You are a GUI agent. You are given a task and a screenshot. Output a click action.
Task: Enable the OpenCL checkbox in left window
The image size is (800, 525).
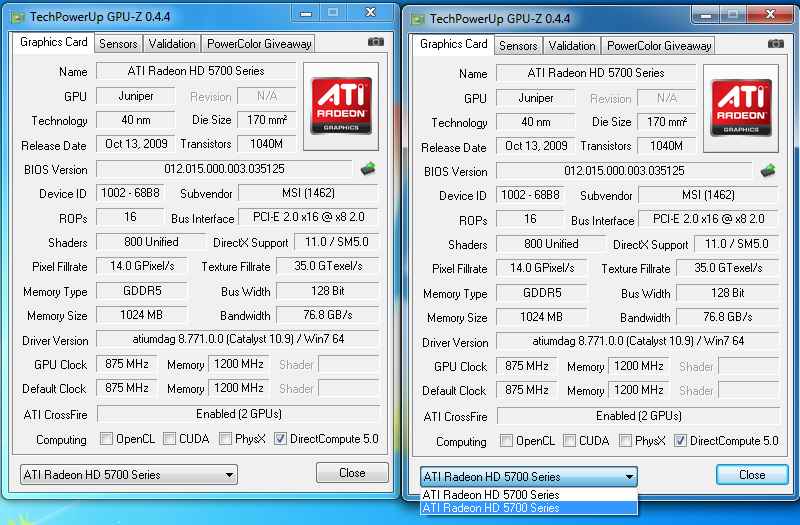pyautogui.click(x=106, y=439)
